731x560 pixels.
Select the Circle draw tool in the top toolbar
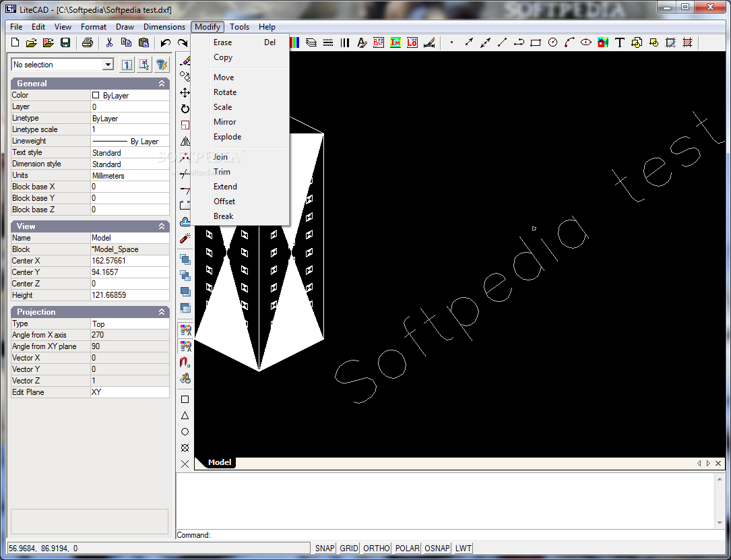click(x=552, y=43)
